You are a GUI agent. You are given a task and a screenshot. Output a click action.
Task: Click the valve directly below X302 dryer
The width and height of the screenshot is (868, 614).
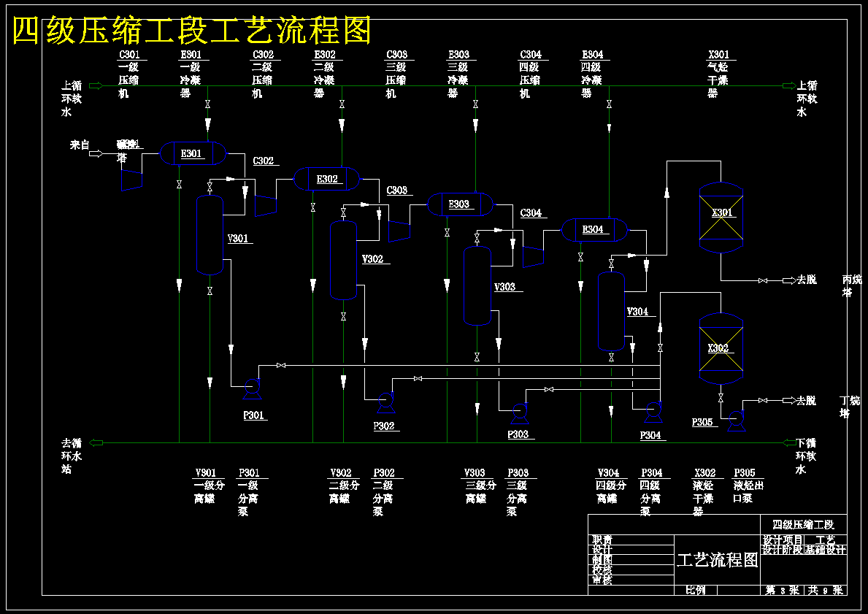[x=721, y=397]
